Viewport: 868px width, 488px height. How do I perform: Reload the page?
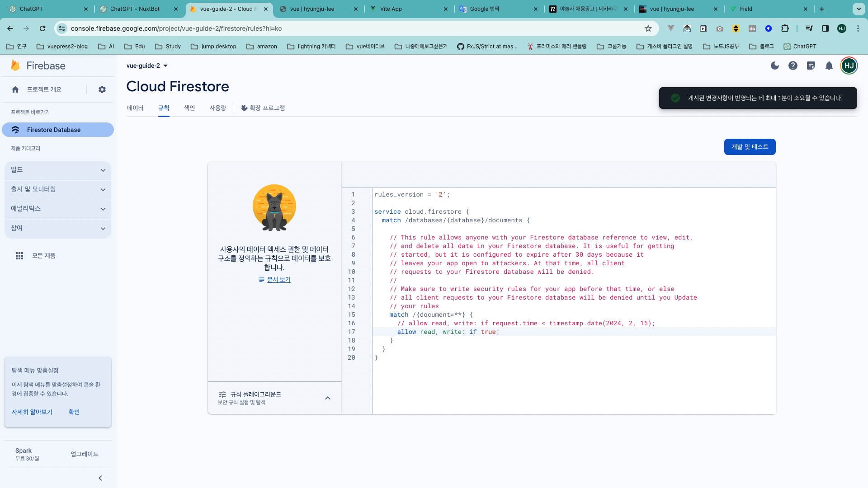pos(42,28)
